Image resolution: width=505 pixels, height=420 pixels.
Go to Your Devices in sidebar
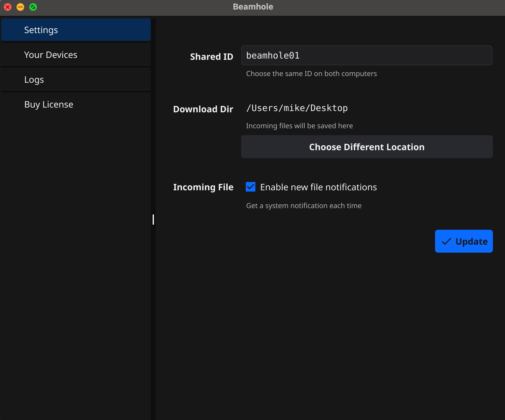(76, 55)
